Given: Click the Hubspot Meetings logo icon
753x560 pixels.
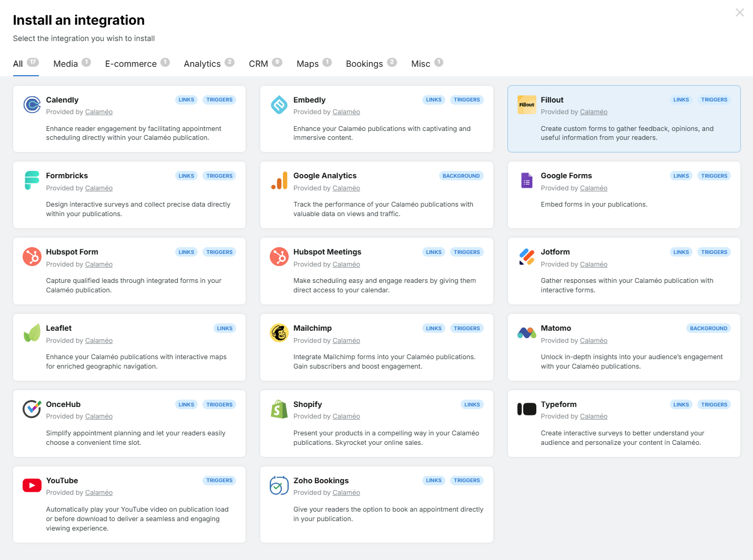Looking at the screenshot, I should pos(279,257).
